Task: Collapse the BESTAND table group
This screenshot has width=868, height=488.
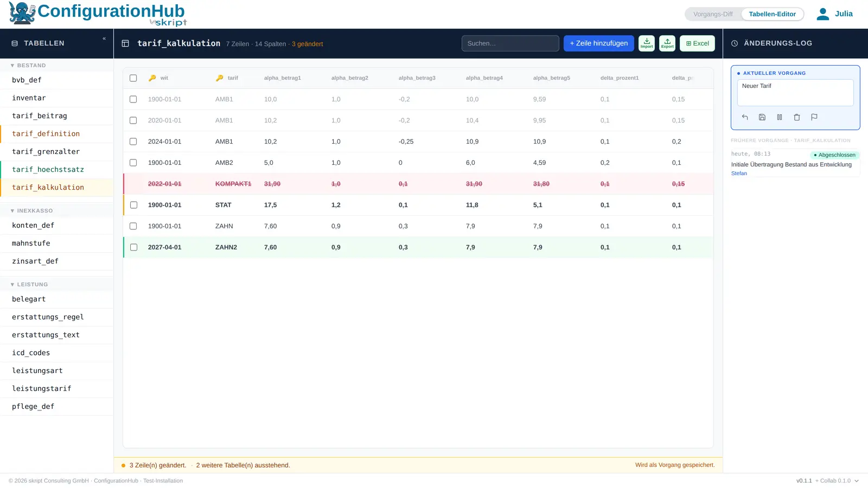Action: [28, 66]
